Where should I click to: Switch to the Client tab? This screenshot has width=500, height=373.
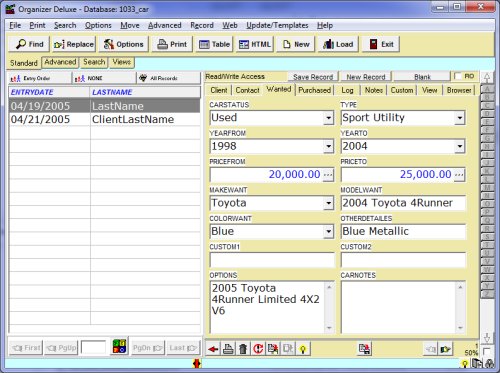point(219,90)
